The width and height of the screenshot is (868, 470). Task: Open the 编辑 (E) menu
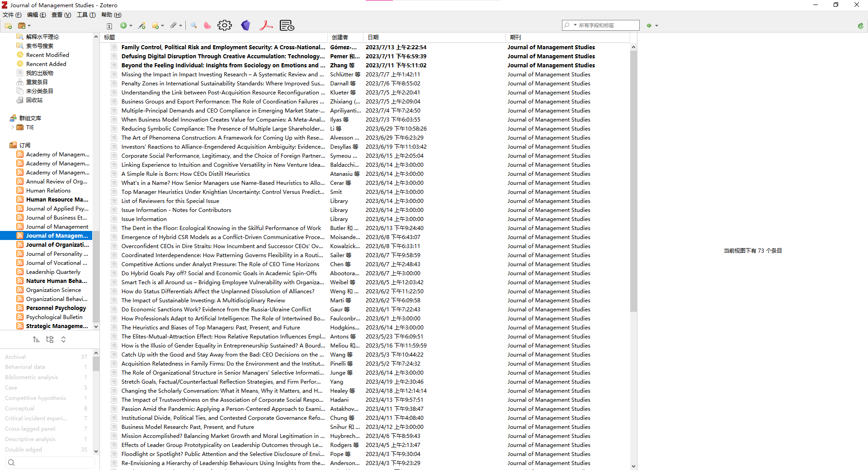coord(37,15)
